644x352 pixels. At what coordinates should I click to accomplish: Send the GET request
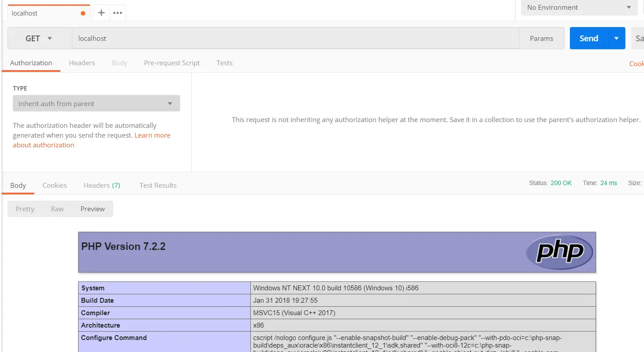589,38
